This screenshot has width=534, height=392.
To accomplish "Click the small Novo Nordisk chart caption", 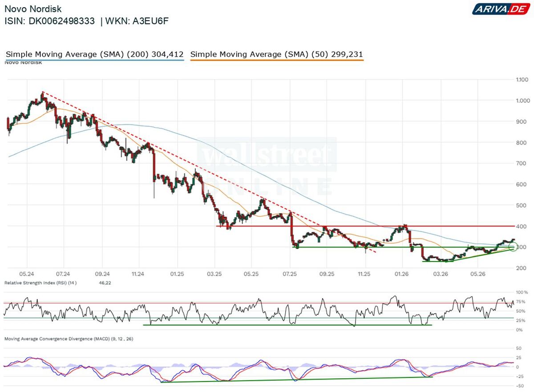I will point(23,63).
